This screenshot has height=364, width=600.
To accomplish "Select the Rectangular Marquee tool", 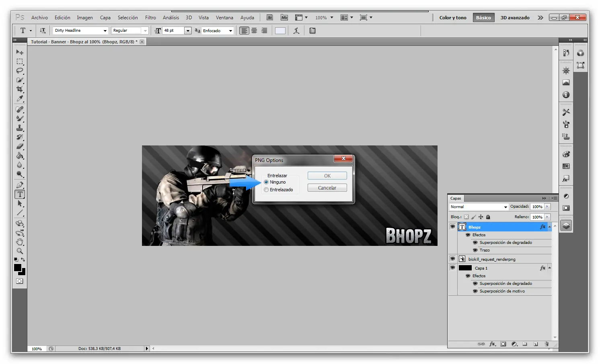I will (x=20, y=61).
